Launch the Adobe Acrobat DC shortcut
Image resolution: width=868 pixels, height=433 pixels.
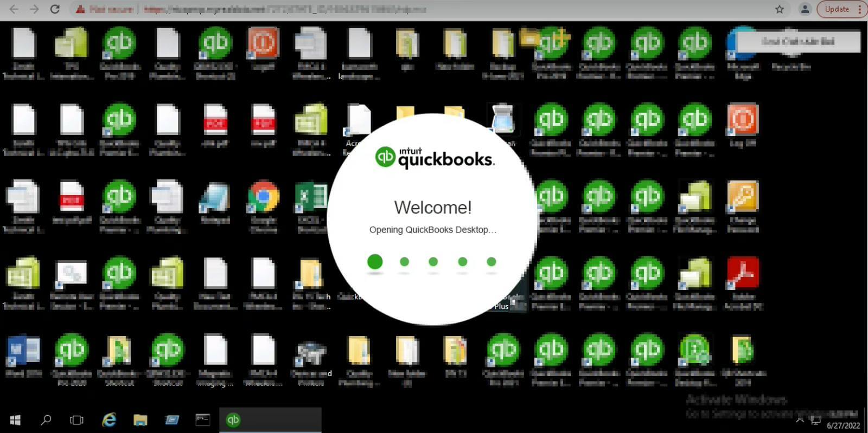pos(743,273)
